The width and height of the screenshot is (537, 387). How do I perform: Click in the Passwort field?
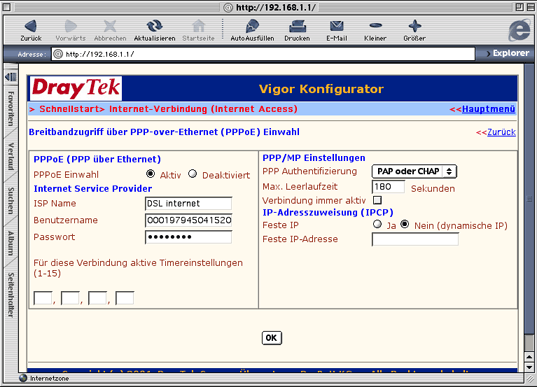(188, 237)
